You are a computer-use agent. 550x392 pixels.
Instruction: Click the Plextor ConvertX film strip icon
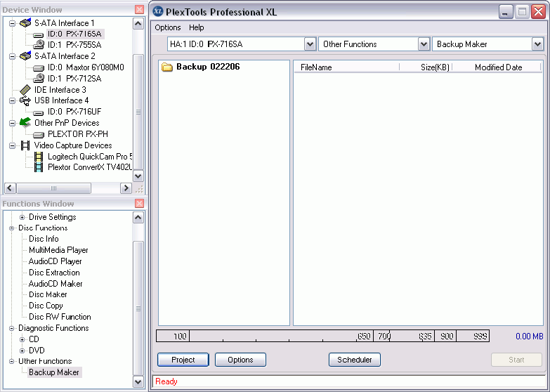coord(39,167)
